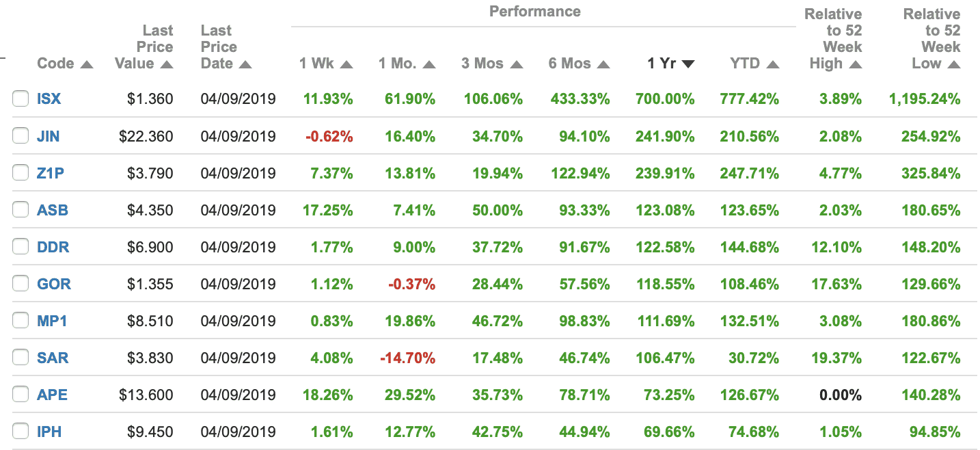Select the JIN row checkbox
980x450 pixels.
point(21,136)
